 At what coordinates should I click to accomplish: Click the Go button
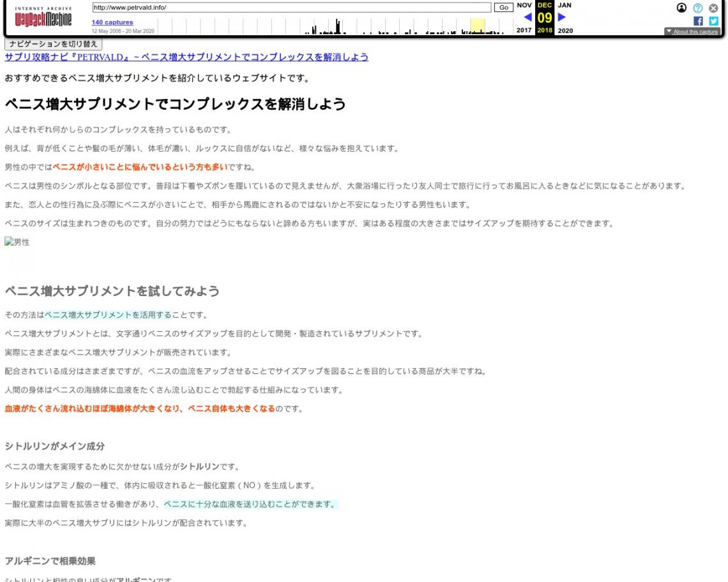(504, 8)
